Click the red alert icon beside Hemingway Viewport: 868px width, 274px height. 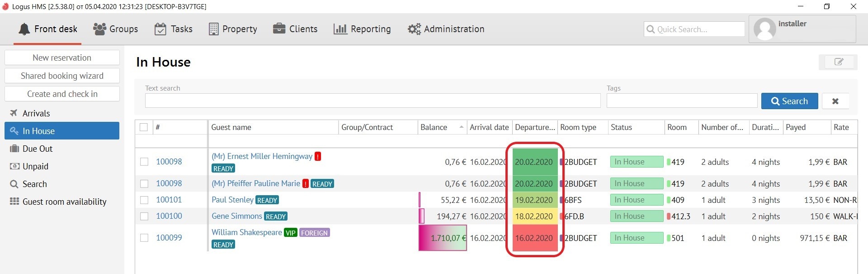click(x=318, y=156)
